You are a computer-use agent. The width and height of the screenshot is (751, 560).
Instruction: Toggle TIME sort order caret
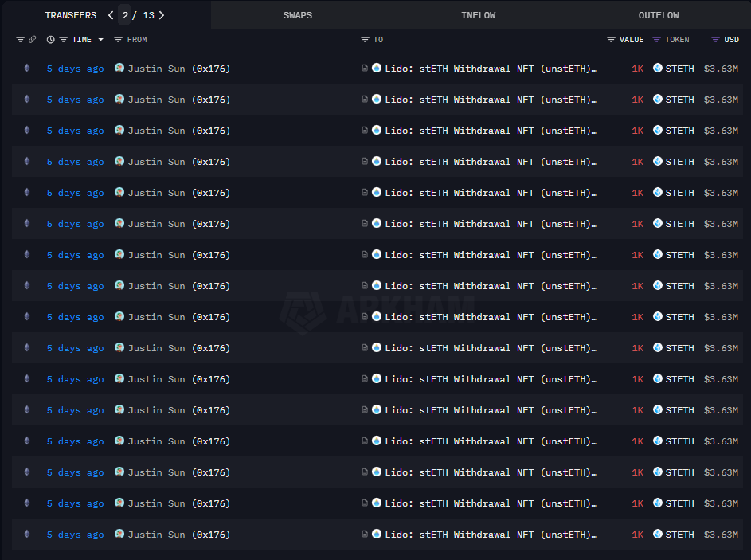pyautogui.click(x=100, y=40)
